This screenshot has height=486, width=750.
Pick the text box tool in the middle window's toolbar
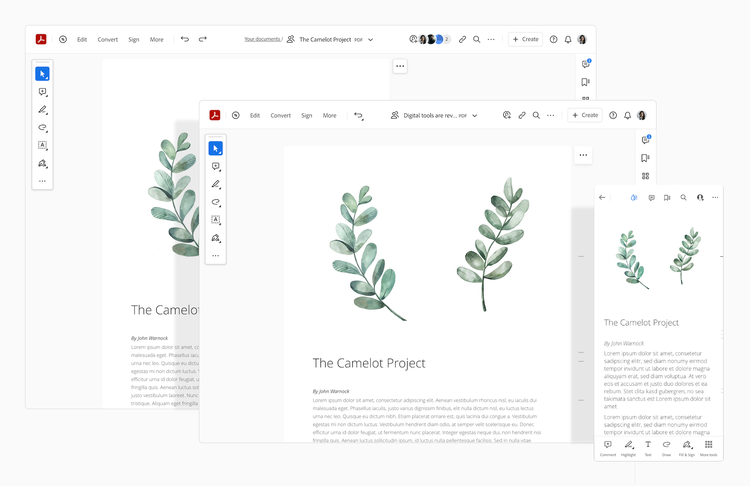(x=216, y=220)
